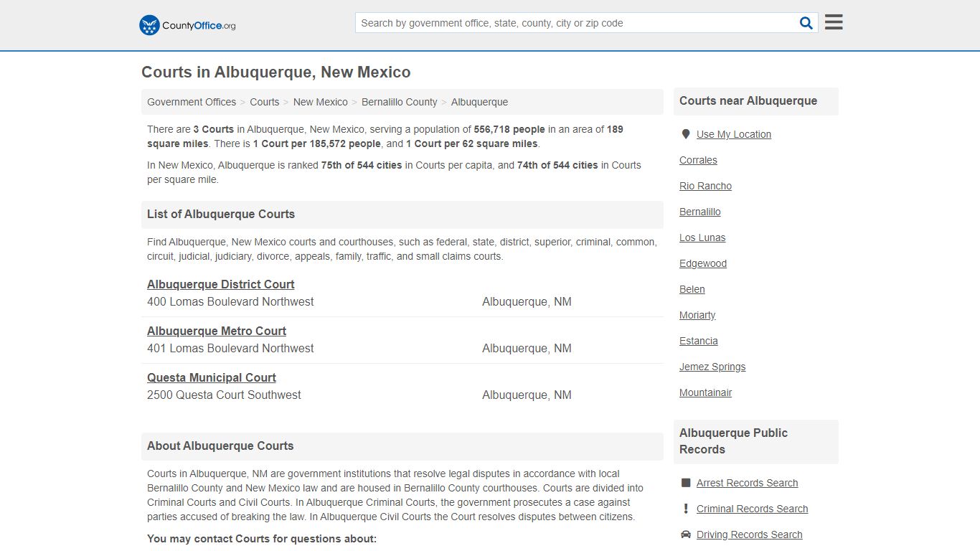The image size is (980, 551).
Task: View courts near Los Lunas
Action: pos(702,237)
